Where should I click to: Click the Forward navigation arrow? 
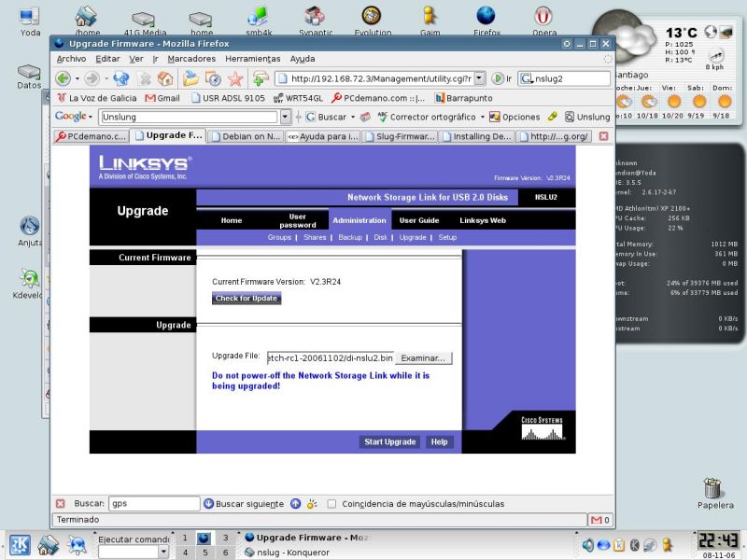[92, 78]
